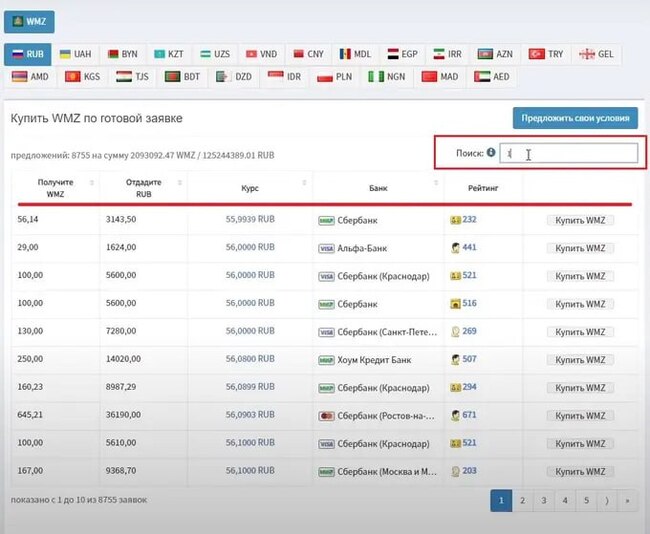Viewport: 650px width, 534px height.
Task: Open the TRY currency tab
Action: coord(546,53)
